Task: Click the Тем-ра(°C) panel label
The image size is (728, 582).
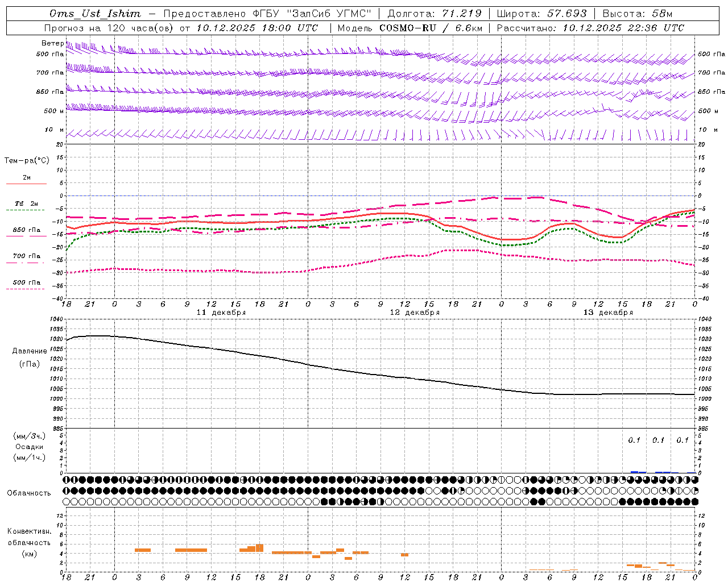Action: tap(27, 161)
